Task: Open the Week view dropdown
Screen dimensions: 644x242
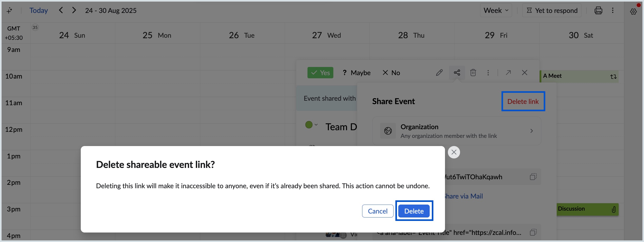Action: [x=495, y=10]
